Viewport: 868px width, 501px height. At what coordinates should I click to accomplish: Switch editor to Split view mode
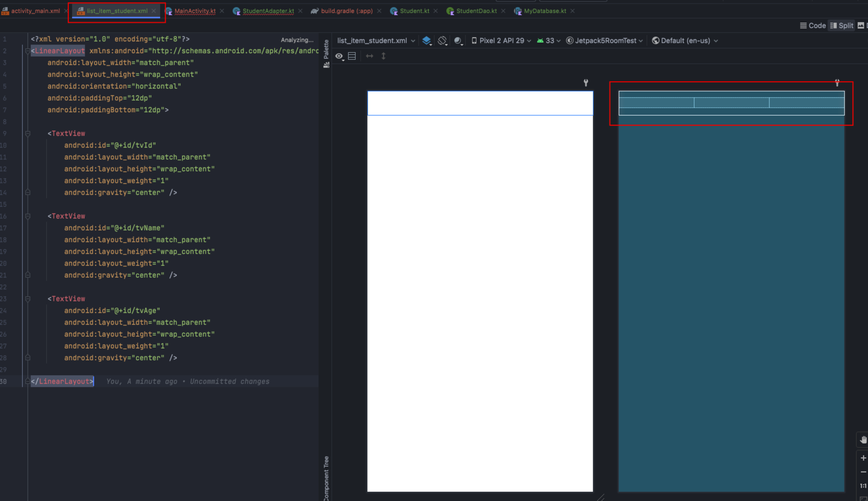pos(842,25)
